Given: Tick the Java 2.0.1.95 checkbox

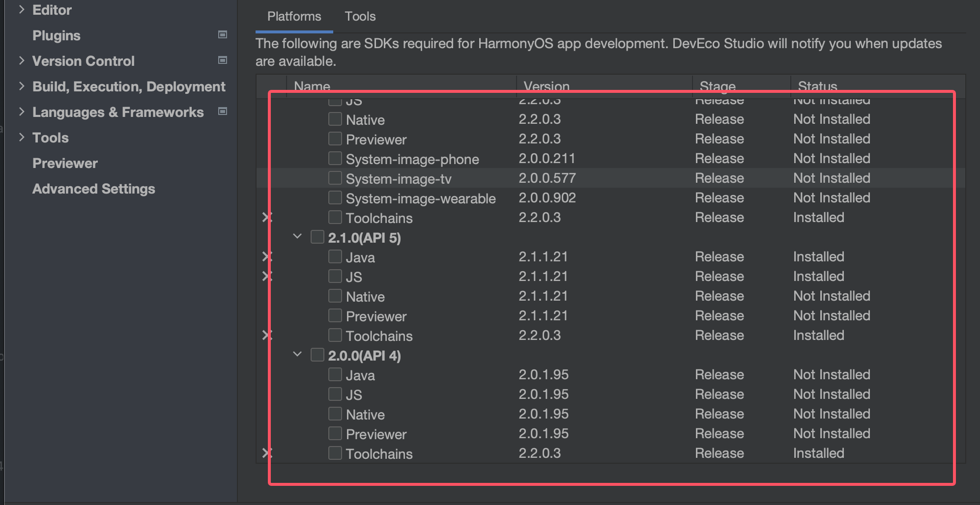Looking at the screenshot, I should (x=335, y=374).
